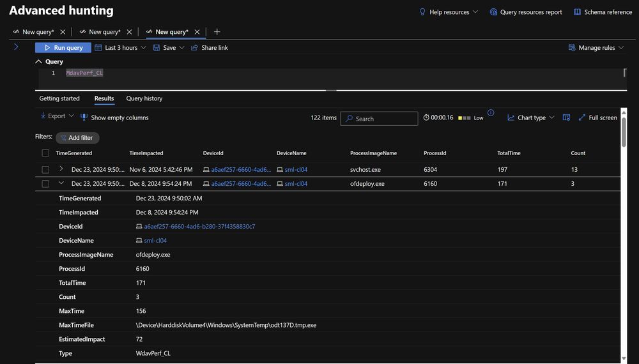Switch to Getting started tab

tap(59, 98)
